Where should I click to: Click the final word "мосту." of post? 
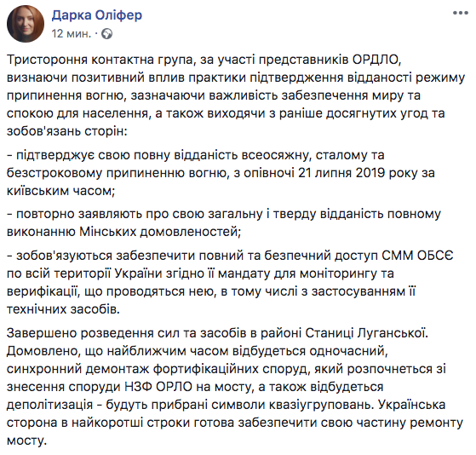click(x=27, y=441)
